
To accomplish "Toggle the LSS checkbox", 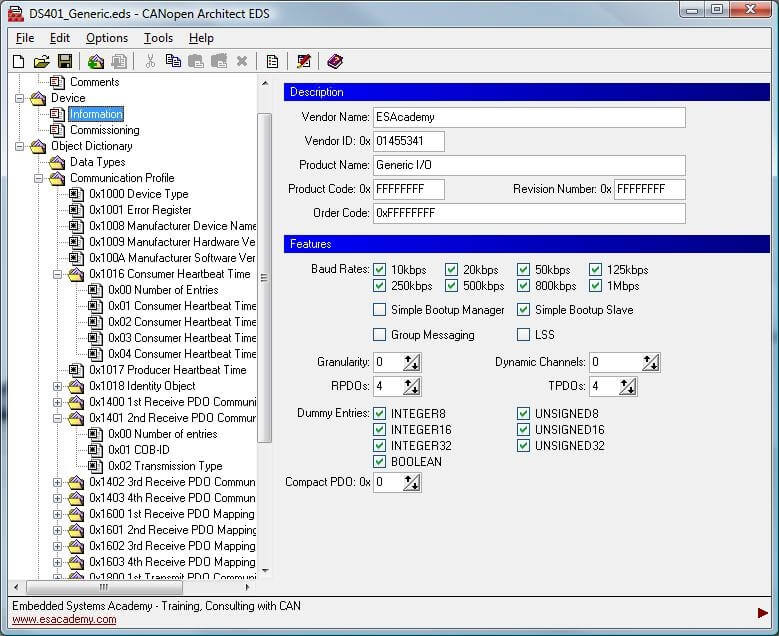I will [x=524, y=335].
